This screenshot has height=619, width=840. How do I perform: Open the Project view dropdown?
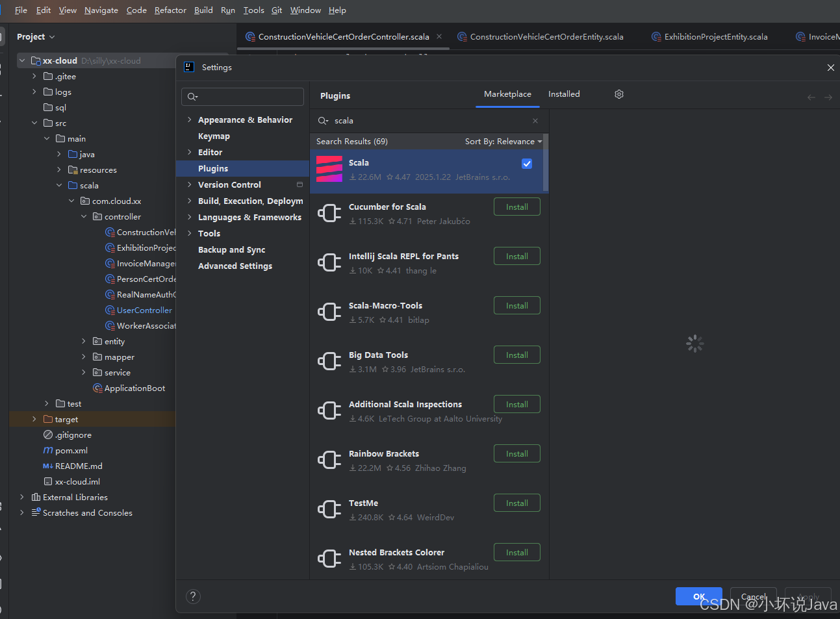coord(36,37)
